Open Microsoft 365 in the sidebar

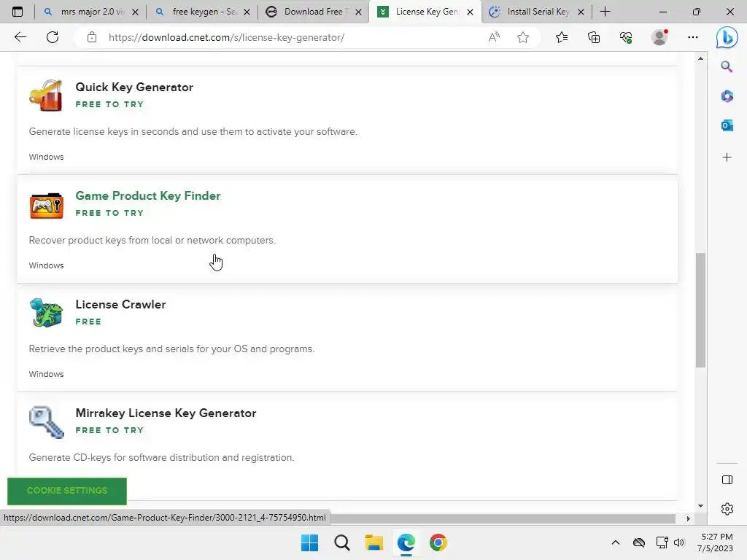727,96
